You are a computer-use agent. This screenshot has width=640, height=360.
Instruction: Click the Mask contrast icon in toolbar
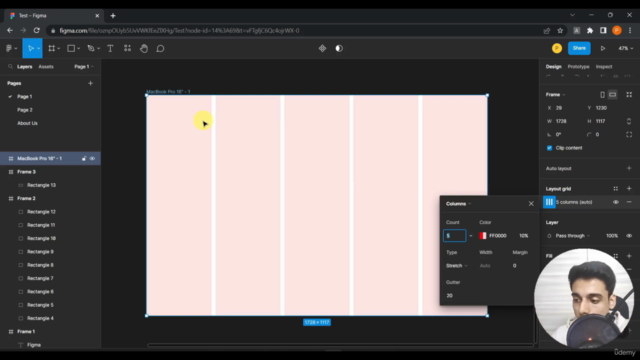[x=339, y=48]
